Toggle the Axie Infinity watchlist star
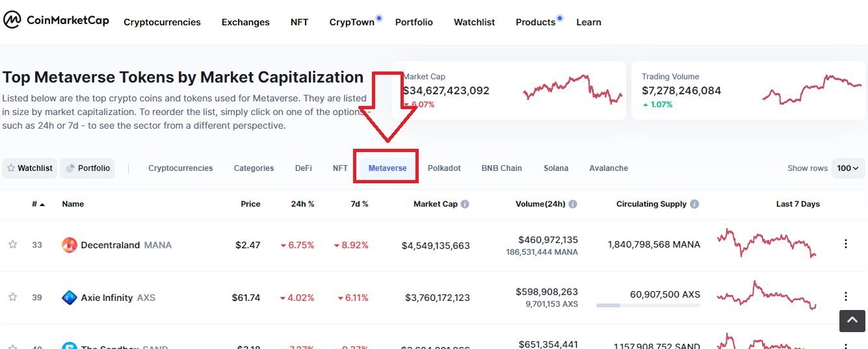The image size is (868, 349). tap(12, 297)
